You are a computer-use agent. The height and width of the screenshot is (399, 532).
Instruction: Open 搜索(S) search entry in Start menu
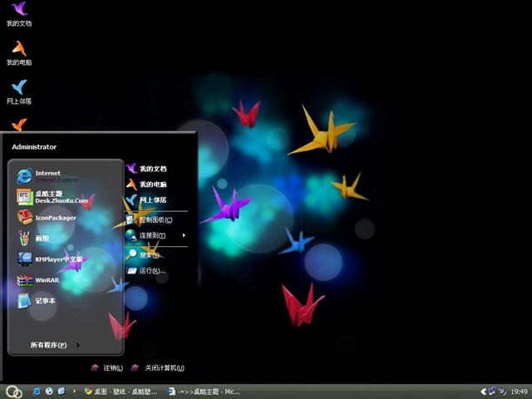pyautogui.click(x=142, y=255)
